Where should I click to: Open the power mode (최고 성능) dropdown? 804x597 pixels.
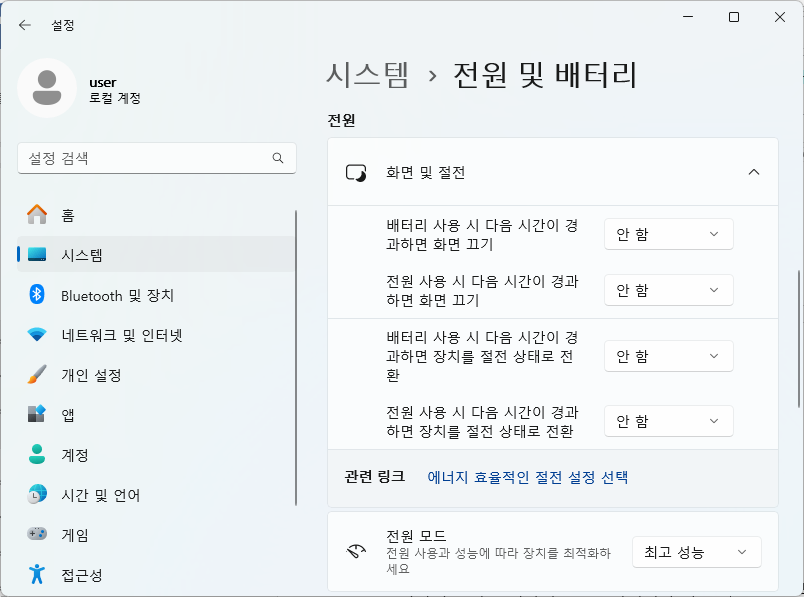point(696,552)
